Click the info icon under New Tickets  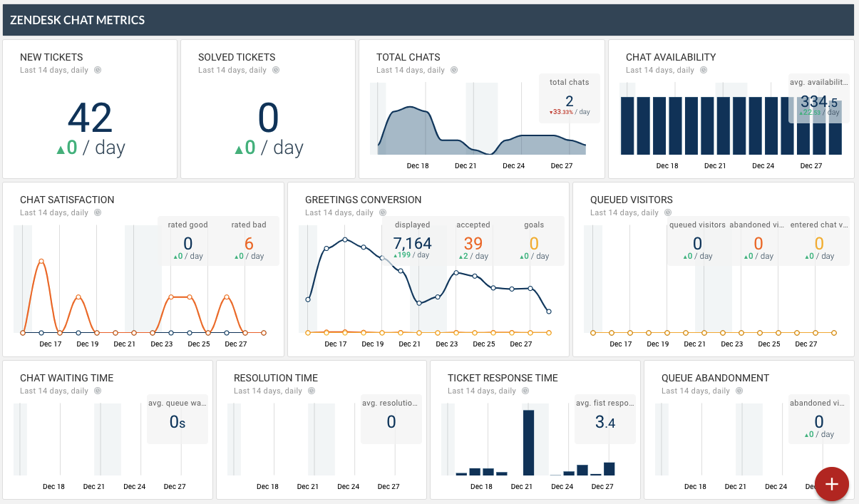[x=98, y=70]
